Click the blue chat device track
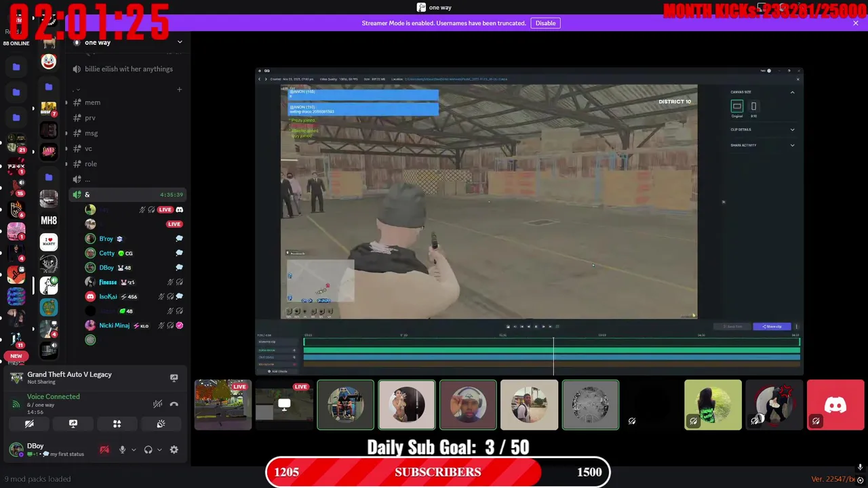Screen dimensions: 868x488 [x=551, y=357]
